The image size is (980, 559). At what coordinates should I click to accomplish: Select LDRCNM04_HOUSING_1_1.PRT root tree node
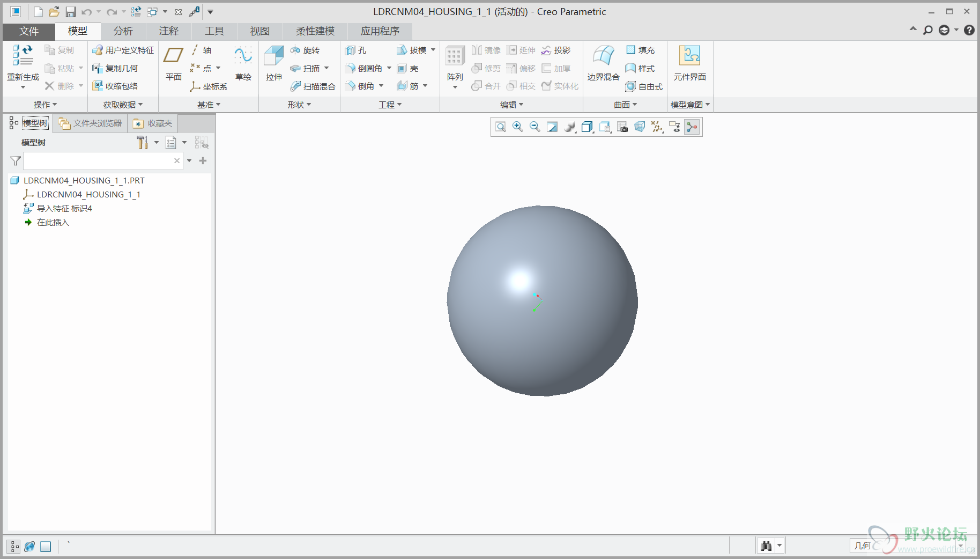(x=78, y=181)
